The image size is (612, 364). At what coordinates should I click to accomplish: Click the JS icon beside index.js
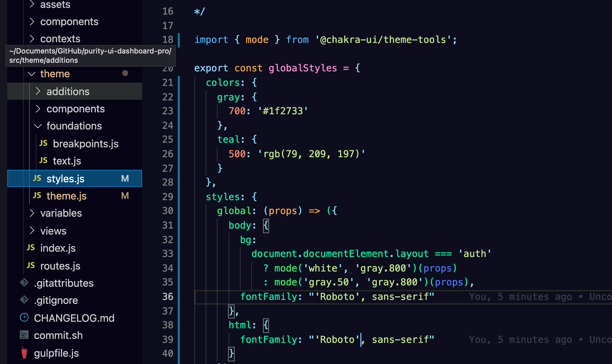[30, 248]
